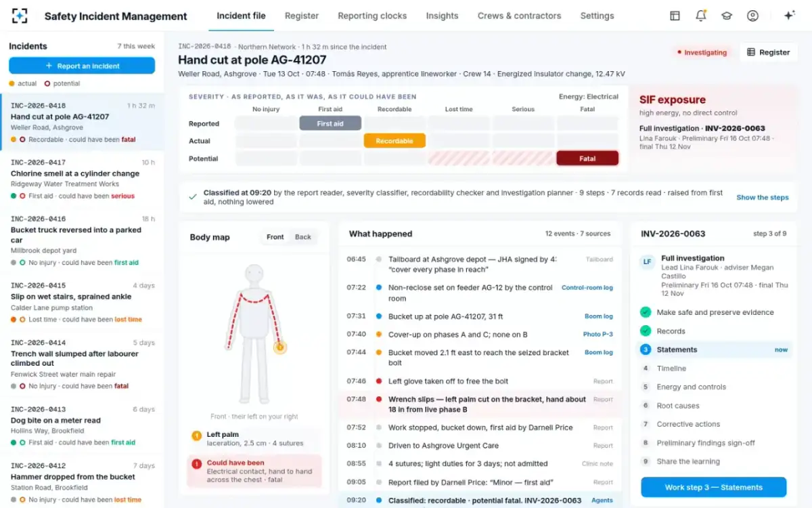Open Photo P-3 source at 07:40
812x508 pixels.
(598, 334)
